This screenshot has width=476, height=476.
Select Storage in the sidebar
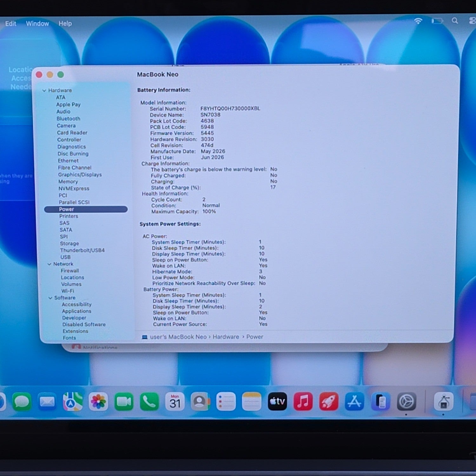click(x=69, y=243)
